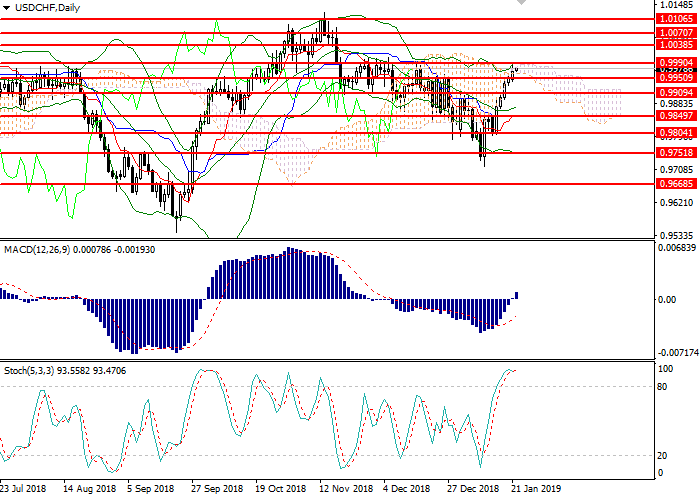Screen dimensions: 700x500
Task: Click the latest blue MACD histogram bar
Action: coord(516,296)
